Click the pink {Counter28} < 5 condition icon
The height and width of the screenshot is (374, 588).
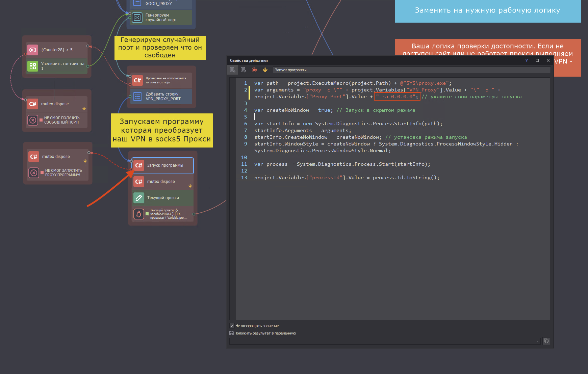pos(33,50)
